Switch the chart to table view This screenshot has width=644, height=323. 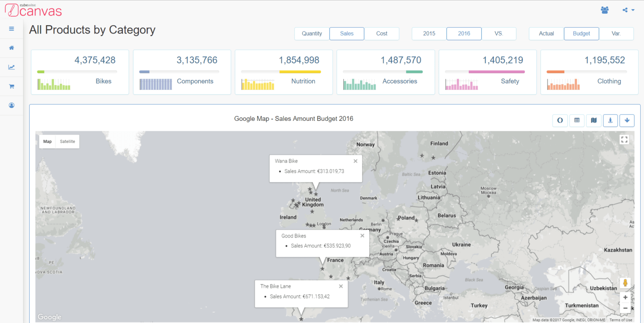(577, 120)
